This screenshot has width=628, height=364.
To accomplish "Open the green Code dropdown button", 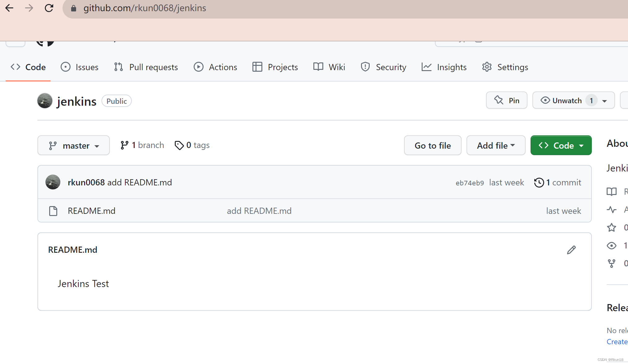I will point(561,145).
